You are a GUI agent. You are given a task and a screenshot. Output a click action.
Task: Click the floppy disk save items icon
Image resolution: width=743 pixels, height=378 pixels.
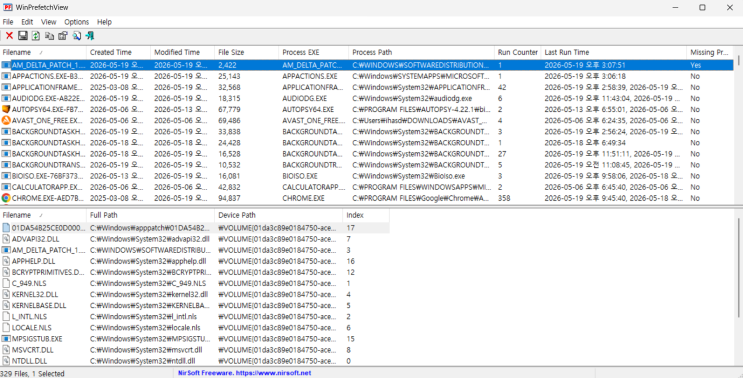click(x=22, y=36)
